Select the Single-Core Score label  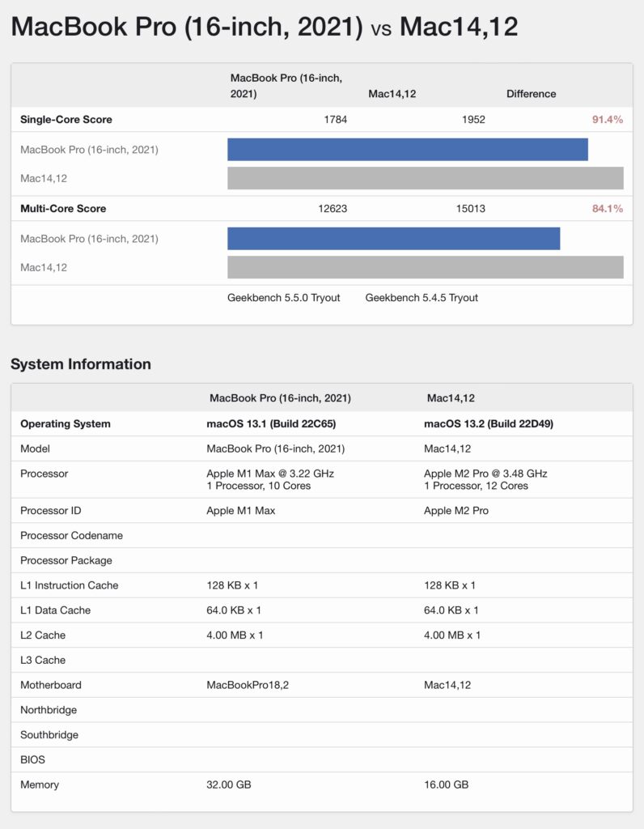click(66, 120)
